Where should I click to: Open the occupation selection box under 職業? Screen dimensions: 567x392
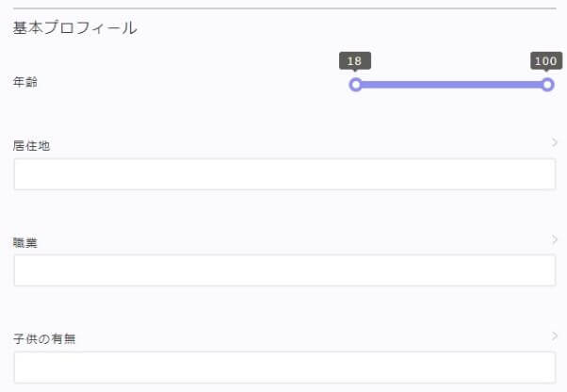284,270
